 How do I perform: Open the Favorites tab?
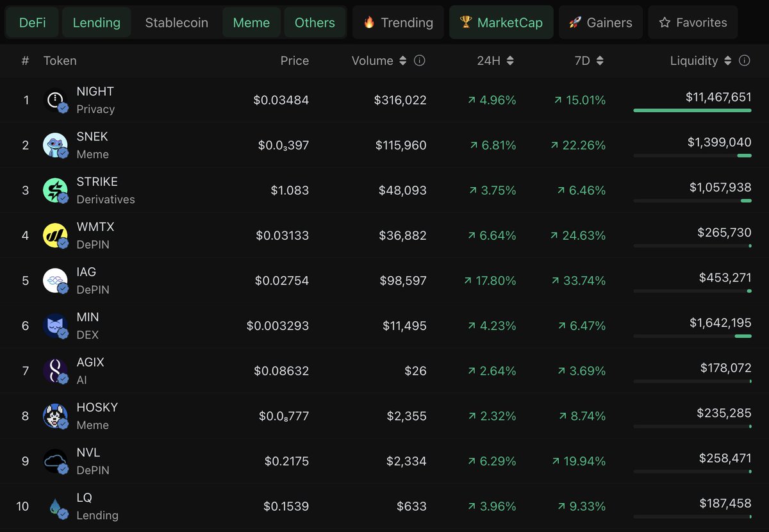tap(693, 22)
